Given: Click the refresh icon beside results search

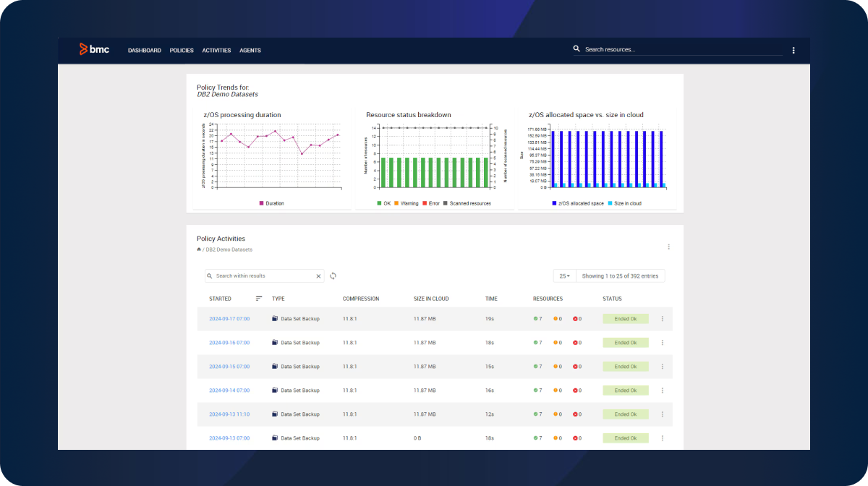Looking at the screenshot, I should tap(333, 276).
